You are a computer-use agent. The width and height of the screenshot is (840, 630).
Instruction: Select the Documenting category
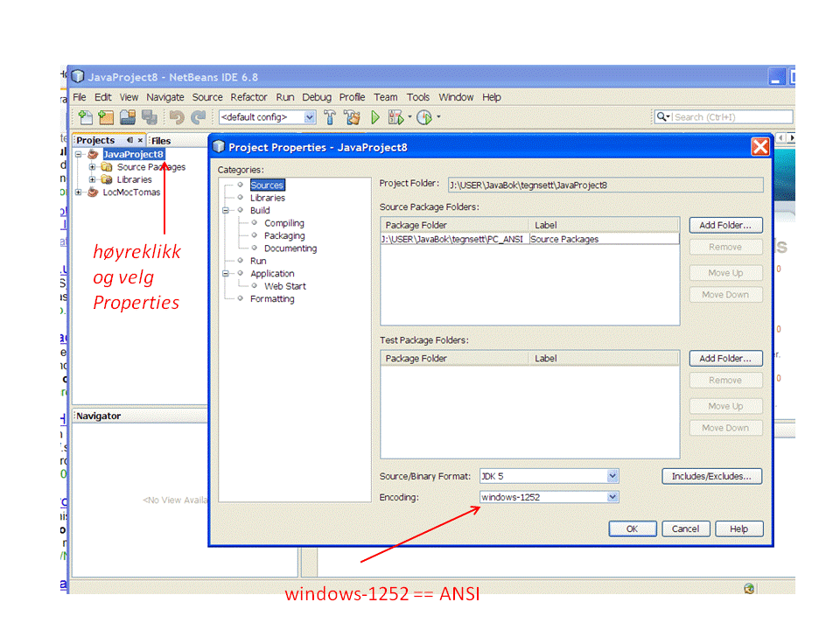click(x=290, y=248)
